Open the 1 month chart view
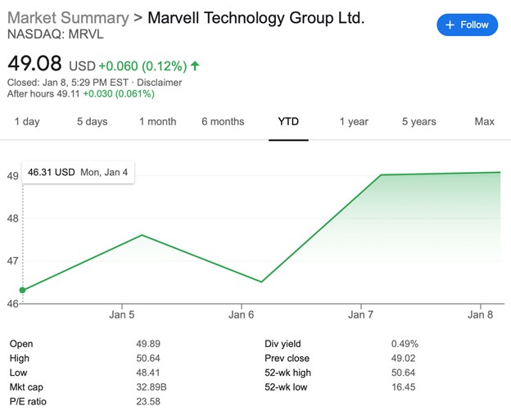The width and height of the screenshot is (511, 420). (x=157, y=121)
